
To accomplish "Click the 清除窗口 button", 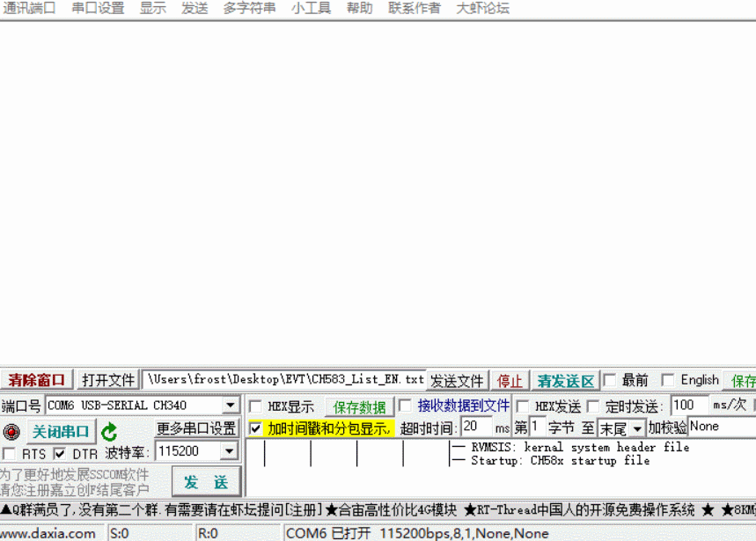I will (x=37, y=380).
